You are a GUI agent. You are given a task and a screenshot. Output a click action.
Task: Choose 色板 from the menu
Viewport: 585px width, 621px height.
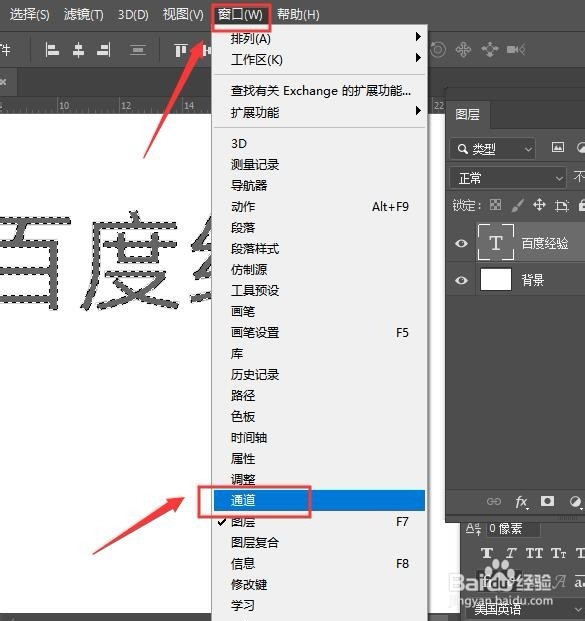point(319,416)
